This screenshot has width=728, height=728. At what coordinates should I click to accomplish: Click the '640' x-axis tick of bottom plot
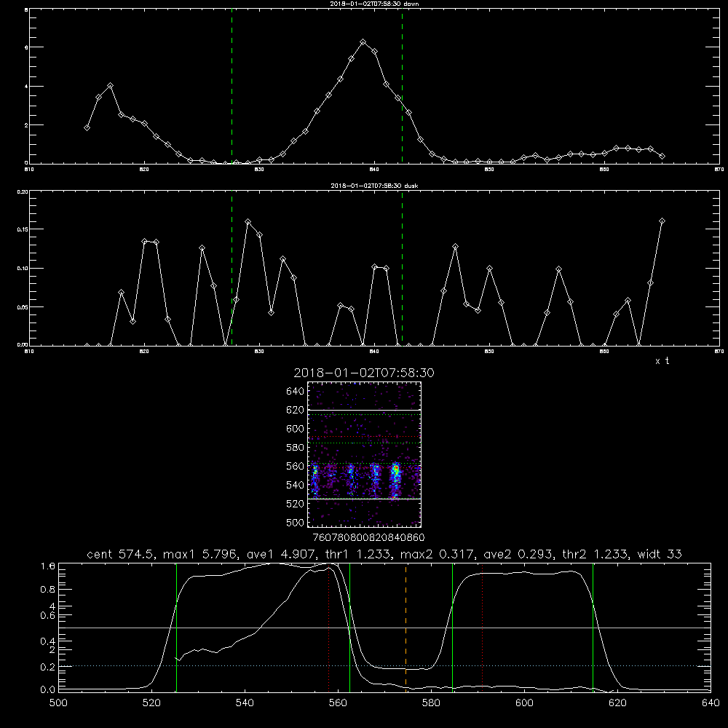point(711,703)
